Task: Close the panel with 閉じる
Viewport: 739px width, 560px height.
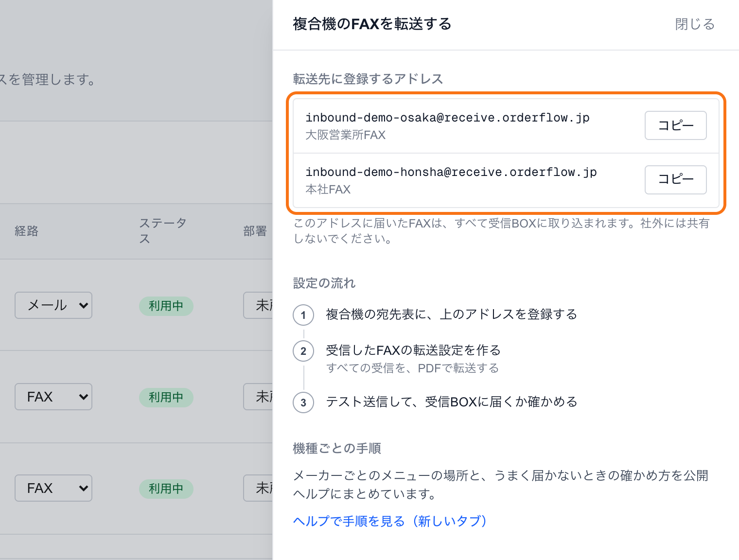Action: [x=695, y=24]
